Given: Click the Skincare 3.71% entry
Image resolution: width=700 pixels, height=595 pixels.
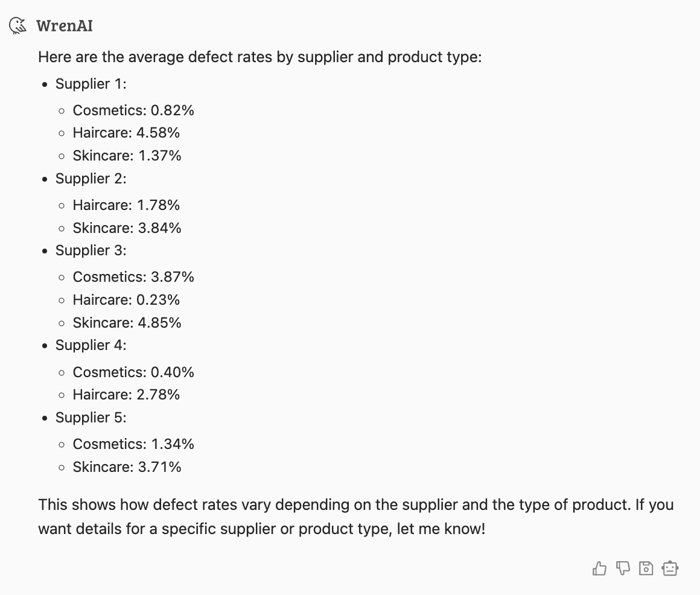Looking at the screenshot, I should 127,467.
